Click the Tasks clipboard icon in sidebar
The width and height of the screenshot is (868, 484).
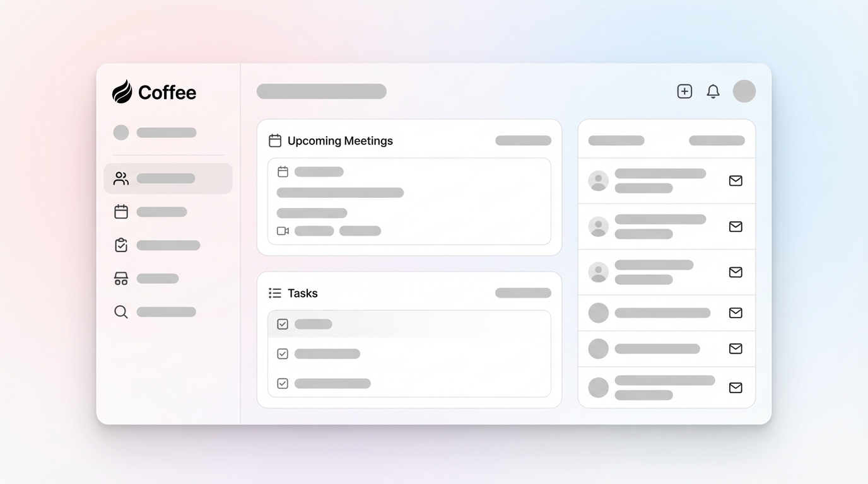coord(120,245)
